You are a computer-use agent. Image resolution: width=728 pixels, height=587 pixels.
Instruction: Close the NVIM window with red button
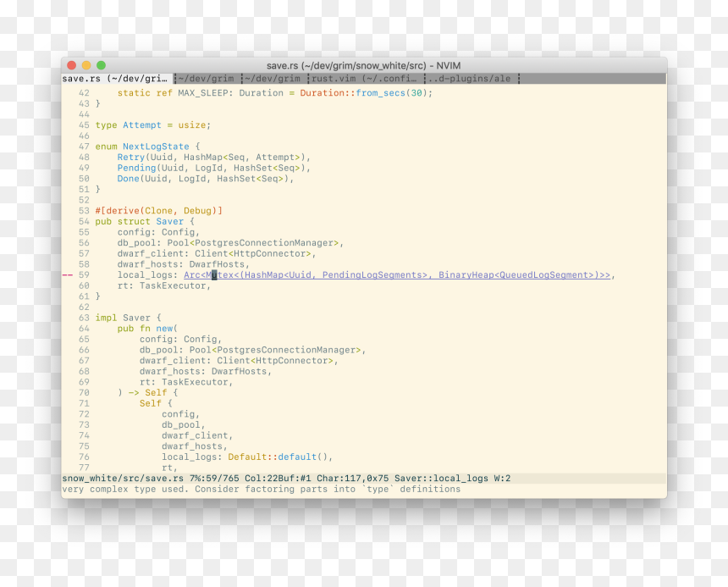71,65
